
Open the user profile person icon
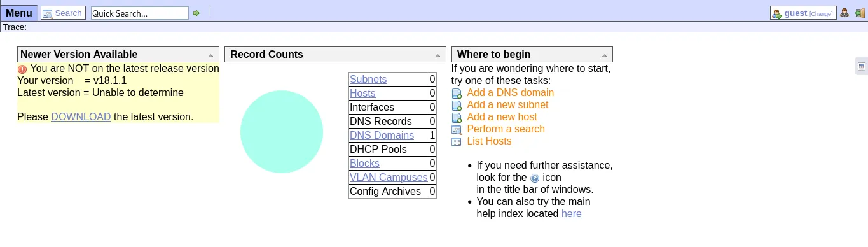pyautogui.click(x=844, y=13)
